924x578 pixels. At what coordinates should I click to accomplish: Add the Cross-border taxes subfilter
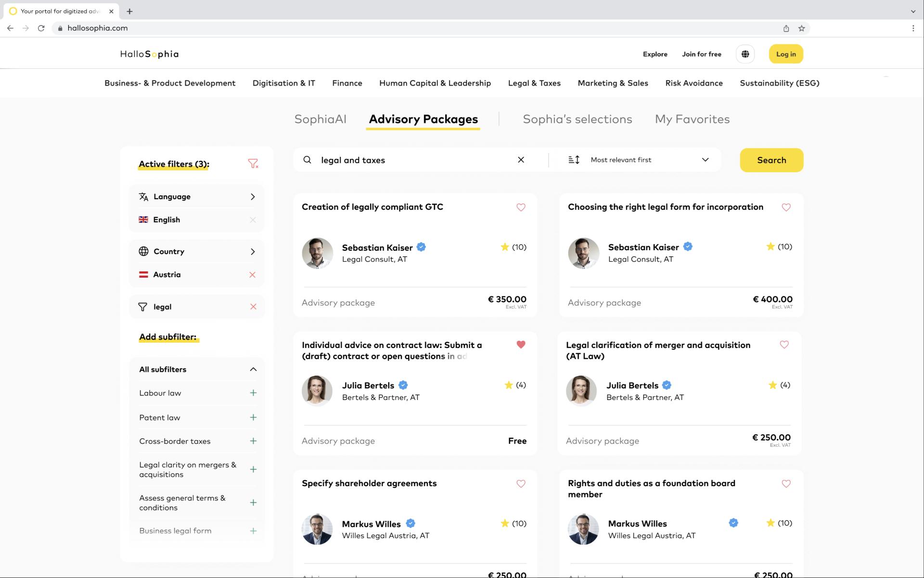coord(253,441)
